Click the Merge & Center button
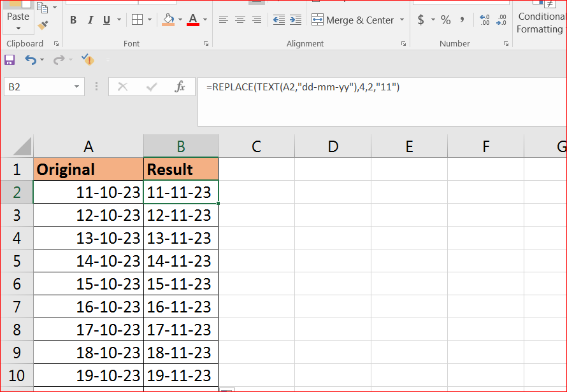Screen dimensions: 567x392 353,20
